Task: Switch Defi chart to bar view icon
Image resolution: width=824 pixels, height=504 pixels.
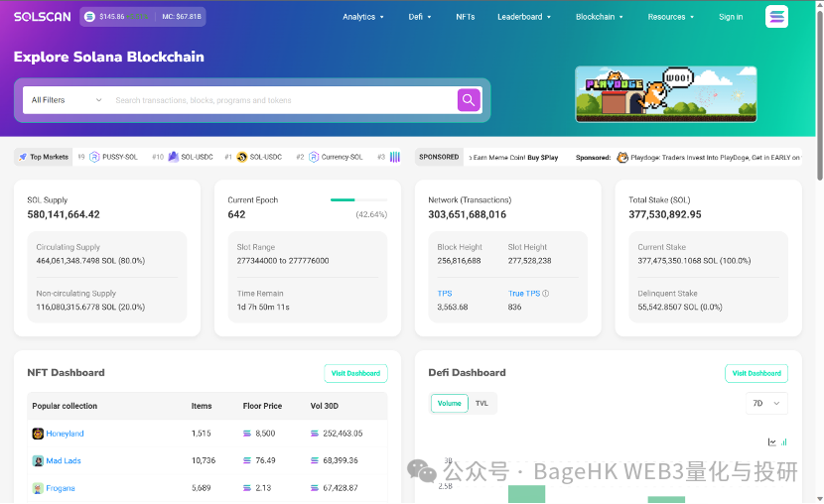Action: pyautogui.click(x=783, y=442)
